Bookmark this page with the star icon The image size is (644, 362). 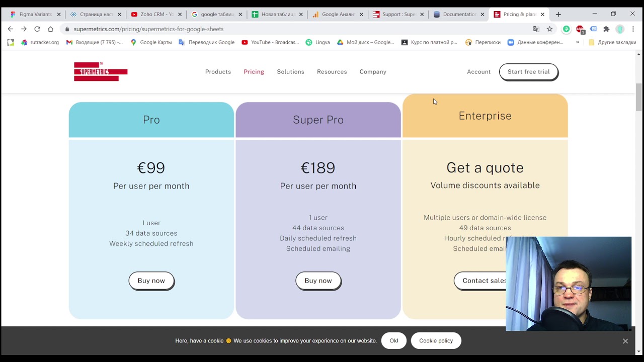549,29
